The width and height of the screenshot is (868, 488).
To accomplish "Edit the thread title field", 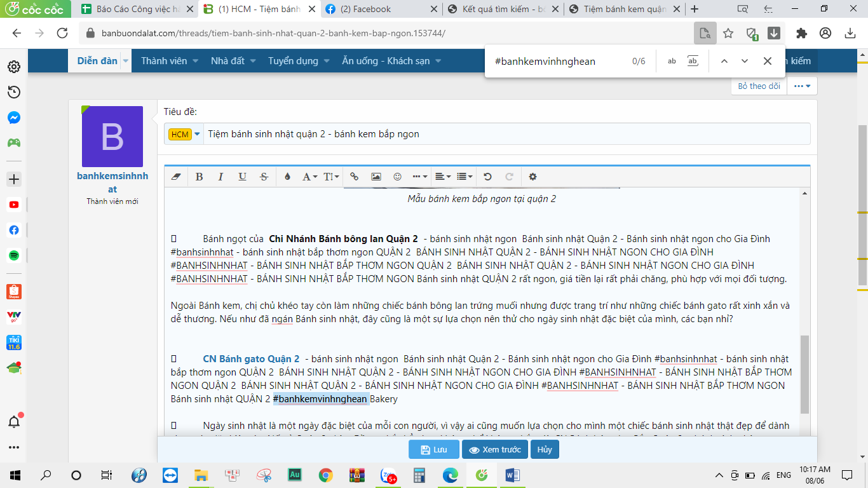I will pos(506,134).
